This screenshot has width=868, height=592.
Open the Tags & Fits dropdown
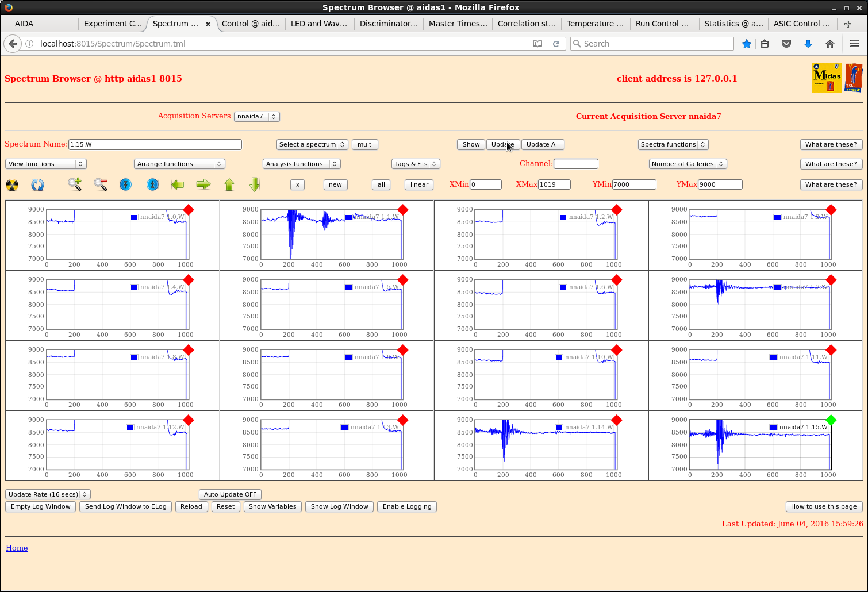point(416,164)
